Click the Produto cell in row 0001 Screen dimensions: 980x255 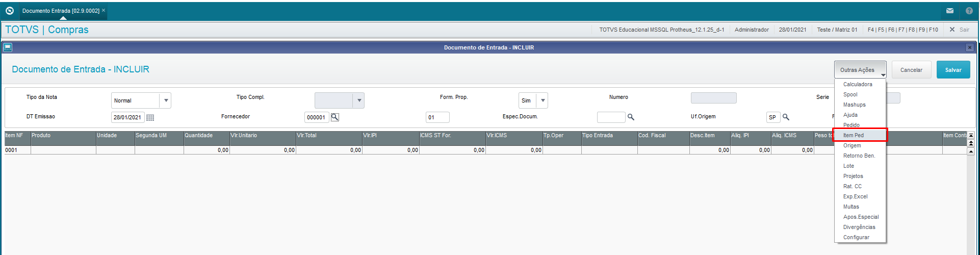pyautogui.click(x=63, y=150)
